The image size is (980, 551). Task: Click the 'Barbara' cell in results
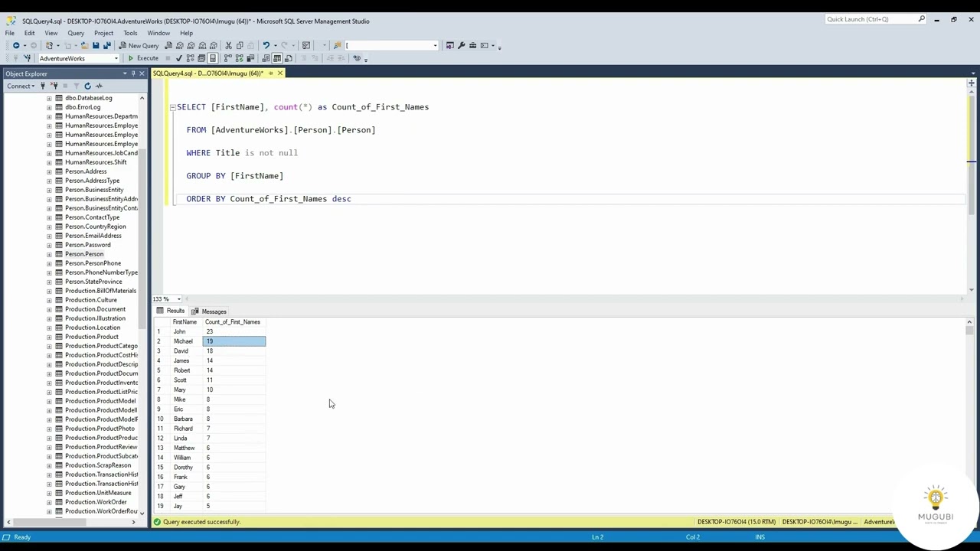click(187, 419)
